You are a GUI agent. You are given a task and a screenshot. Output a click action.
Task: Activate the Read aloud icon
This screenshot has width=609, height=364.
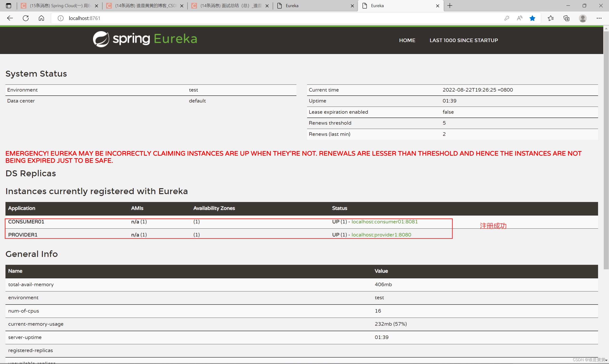(520, 18)
